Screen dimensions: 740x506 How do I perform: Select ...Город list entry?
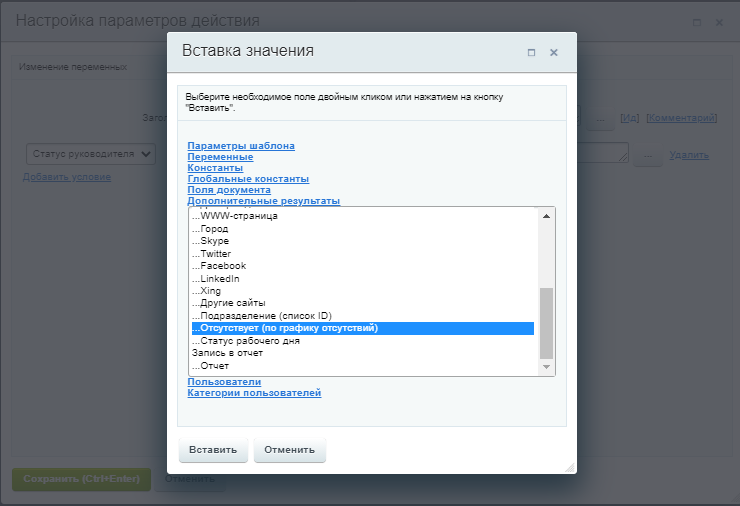tap(363, 228)
